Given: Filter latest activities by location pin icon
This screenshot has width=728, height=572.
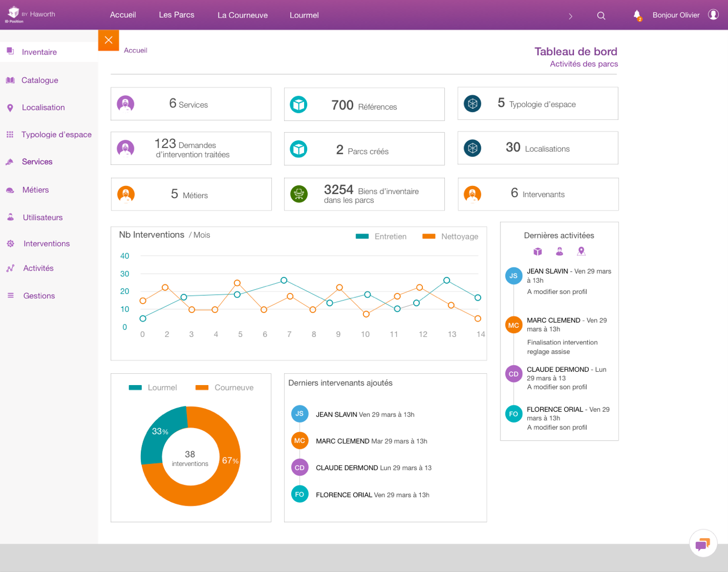Looking at the screenshot, I should coord(581,251).
